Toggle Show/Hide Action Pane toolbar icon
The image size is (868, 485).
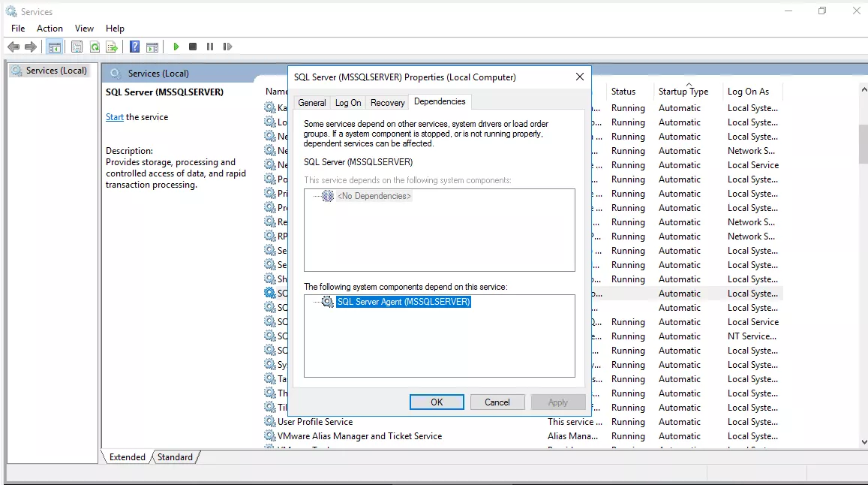[x=152, y=47]
